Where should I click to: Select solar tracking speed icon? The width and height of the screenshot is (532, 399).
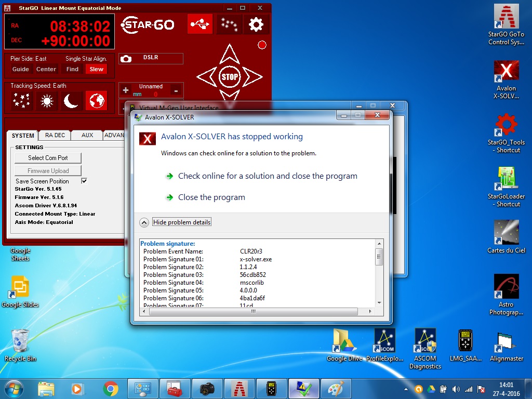click(46, 100)
